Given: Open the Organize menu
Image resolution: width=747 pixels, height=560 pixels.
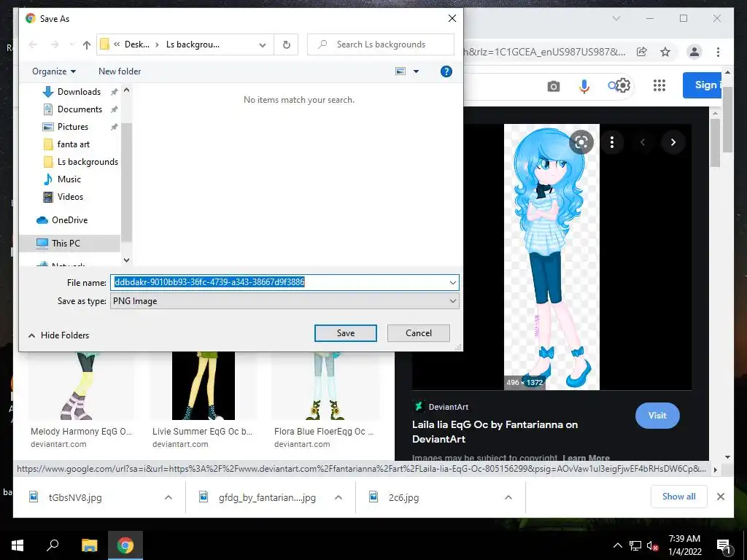Looking at the screenshot, I should 54,71.
